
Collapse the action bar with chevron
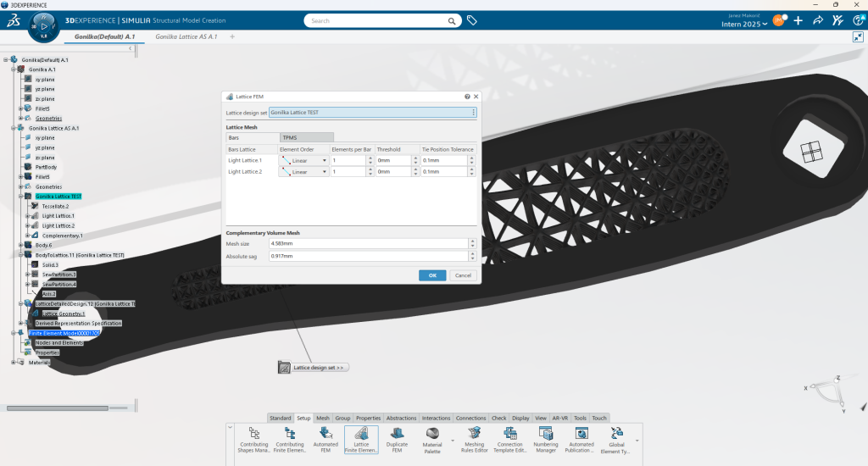point(230,427)
